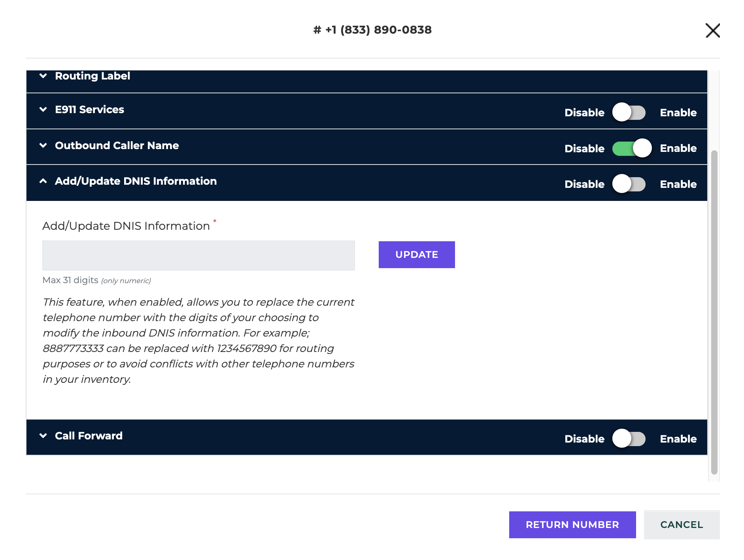Expand the Routing Label section chevron
Image resolution: width=744 pixels, height=560 pixels.
coord(43,76)
